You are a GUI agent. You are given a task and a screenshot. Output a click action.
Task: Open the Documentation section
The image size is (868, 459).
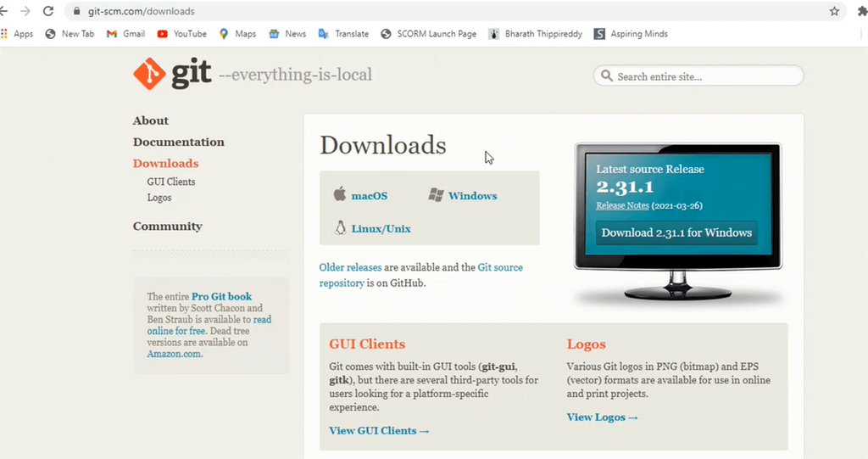click(179, 142)
